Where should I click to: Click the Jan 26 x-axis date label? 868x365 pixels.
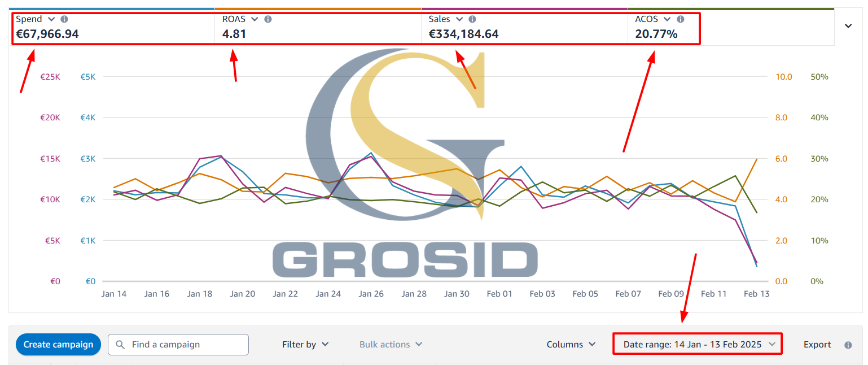(x=371, y=294)
